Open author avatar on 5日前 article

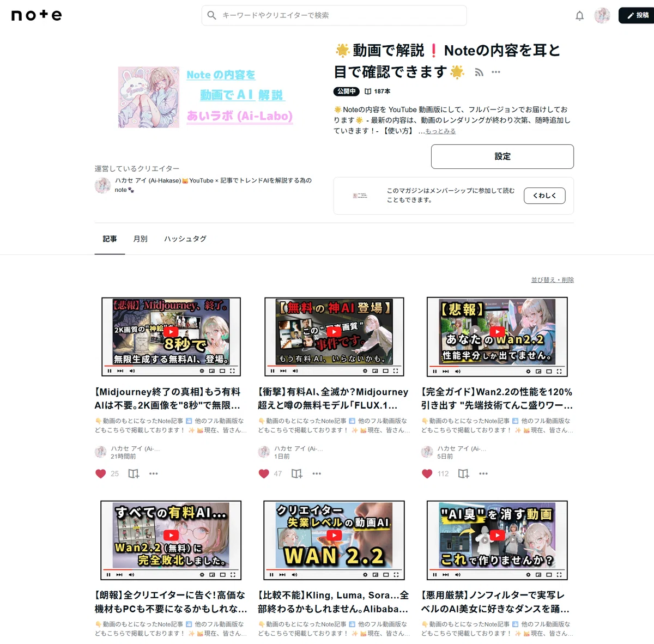(427, 452)
